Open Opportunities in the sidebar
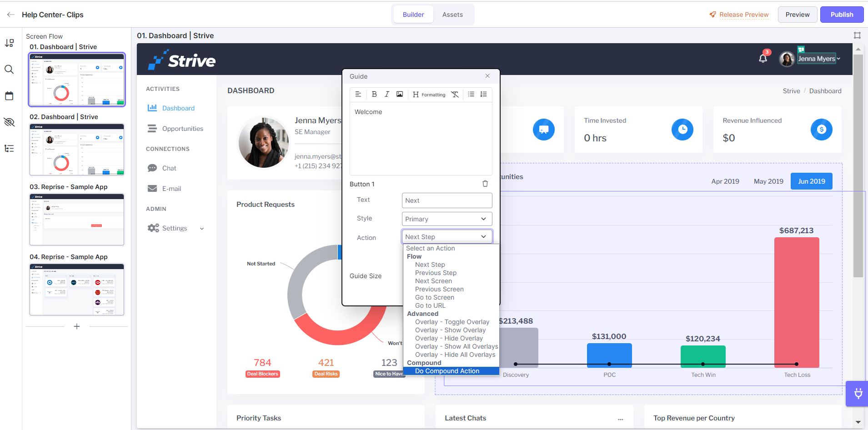Viewport: 868px width, 430px height. tap(176, 129)
